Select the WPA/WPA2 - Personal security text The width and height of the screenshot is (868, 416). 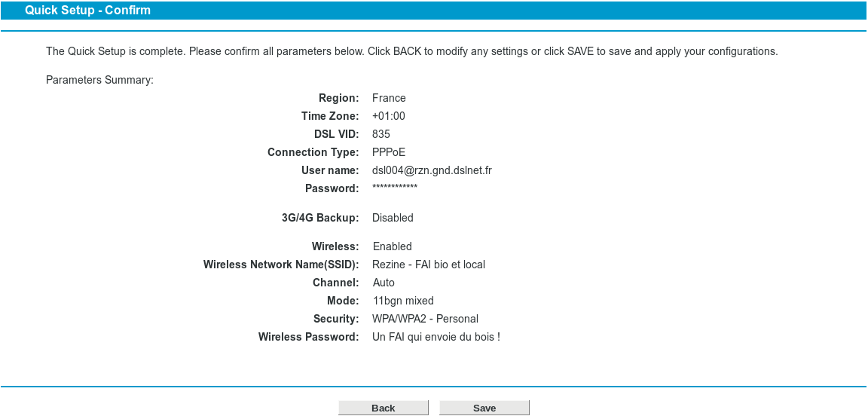pos(425,319)
